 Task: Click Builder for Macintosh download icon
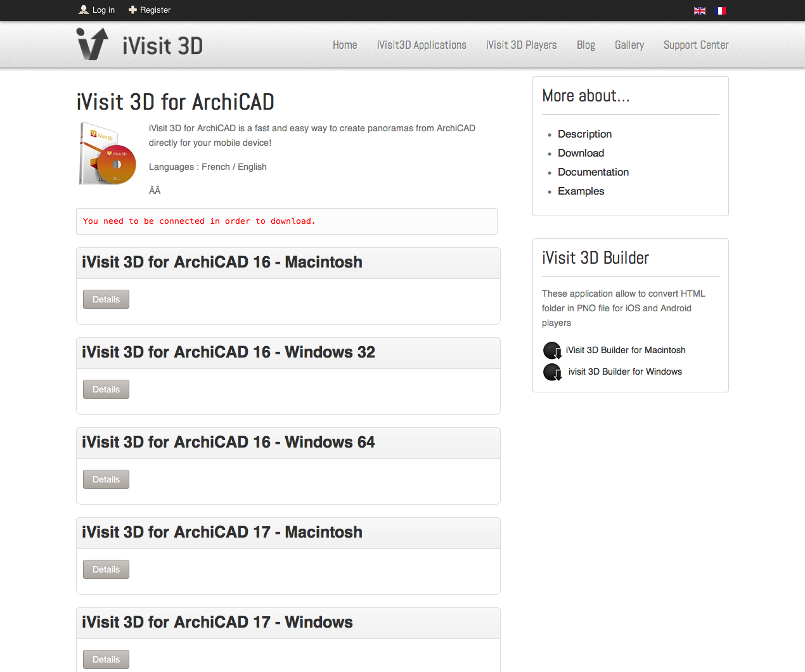pyautogui.click(x=552, y=351)
